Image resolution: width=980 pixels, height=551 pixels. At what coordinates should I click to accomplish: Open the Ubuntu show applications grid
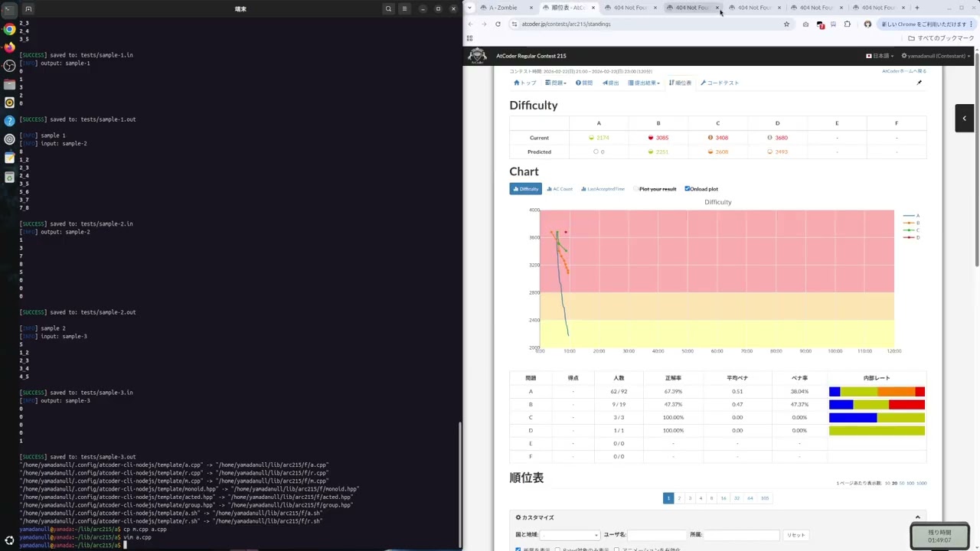point(9,540)
